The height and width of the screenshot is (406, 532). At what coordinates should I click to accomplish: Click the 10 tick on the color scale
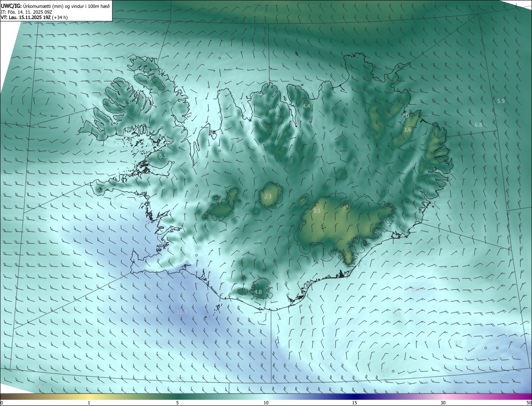[266, 403]
